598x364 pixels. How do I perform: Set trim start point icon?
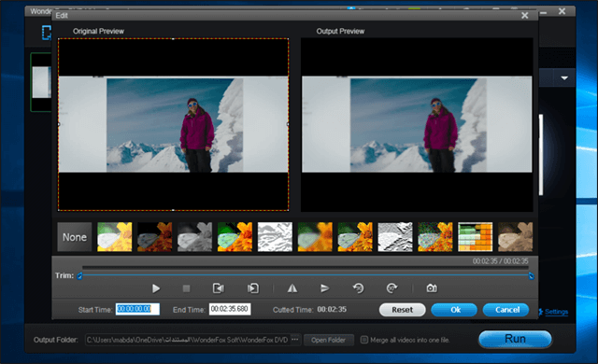218,288
